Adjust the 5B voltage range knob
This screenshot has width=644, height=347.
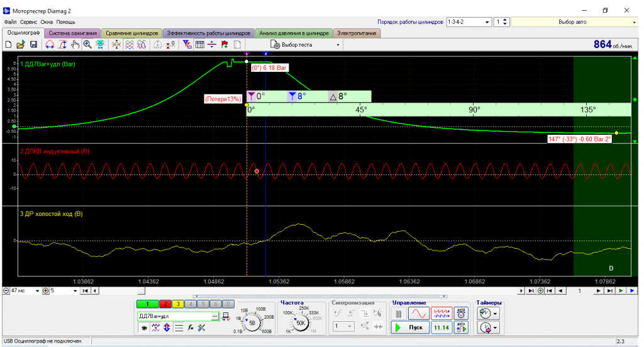(x=252, y=322)
